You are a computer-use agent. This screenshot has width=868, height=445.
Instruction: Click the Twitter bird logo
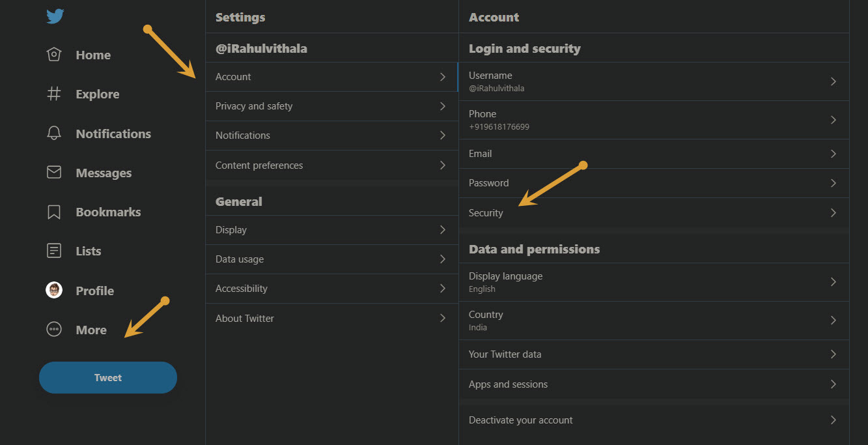[x=55, y=16]
